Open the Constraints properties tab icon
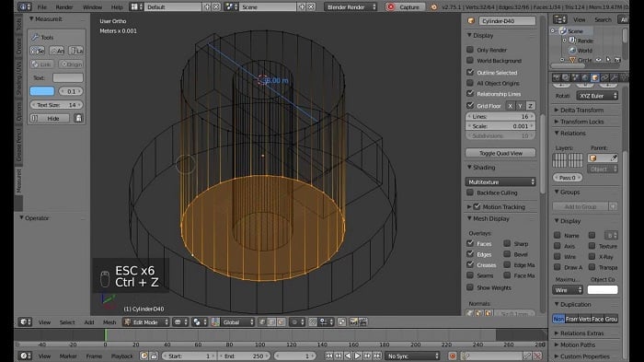 [604, 77]
